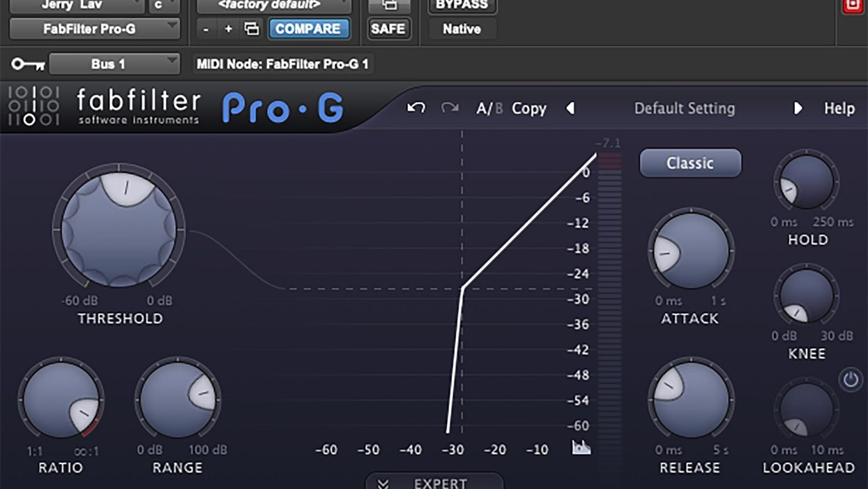Select the Classic compression style
This screenshot has height=489, width=868.
click(690, 163)
